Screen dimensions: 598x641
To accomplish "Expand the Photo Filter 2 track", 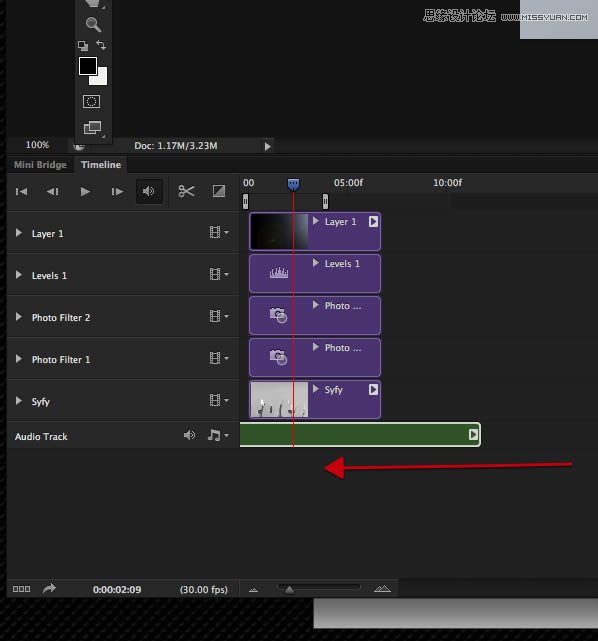I will point(18,317).
